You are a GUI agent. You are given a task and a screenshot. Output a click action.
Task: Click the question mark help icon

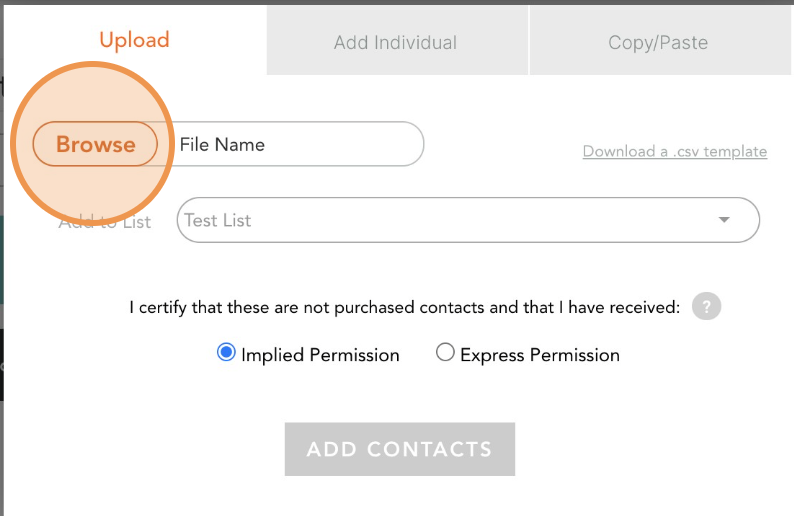pos(706,306)
